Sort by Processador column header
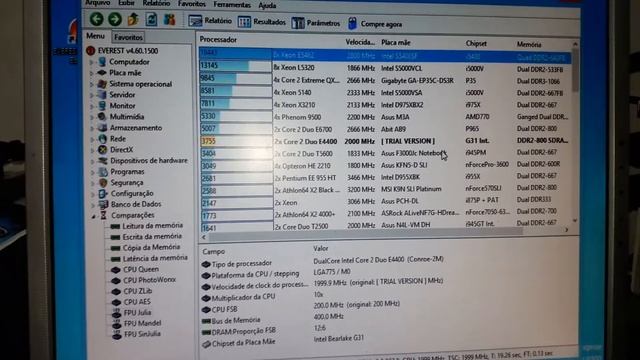The image size is (640, 360). tap(218, 40)
